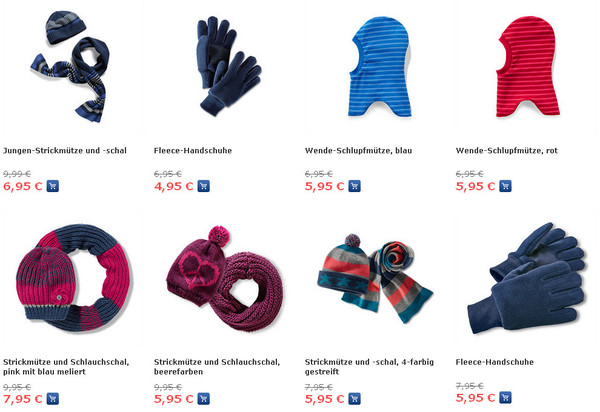Open Strickmütze und Schlauchschal, beerefarben link
Image resolution: width=600 pixels, height=412 pixels.
[x=217, y=366]
